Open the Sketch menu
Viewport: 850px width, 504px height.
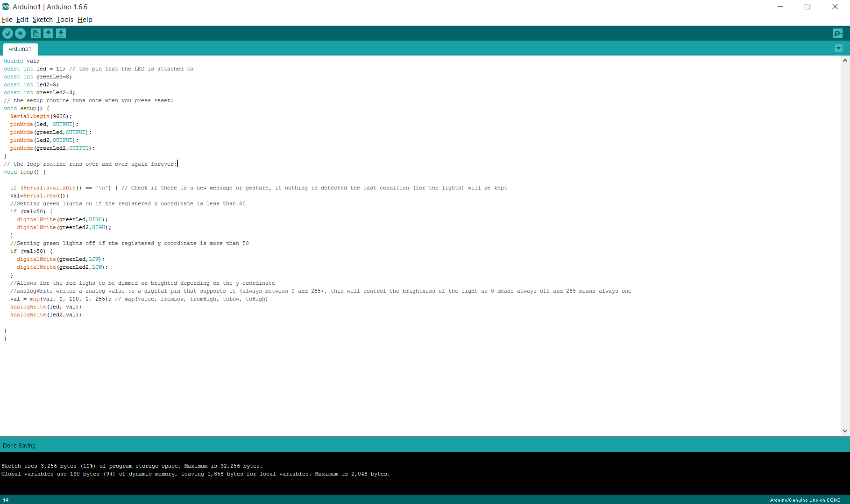tap(42, 20)
